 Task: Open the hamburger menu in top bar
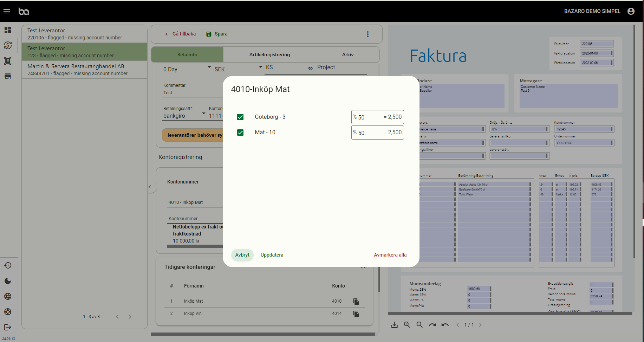(x=7, y=11)
